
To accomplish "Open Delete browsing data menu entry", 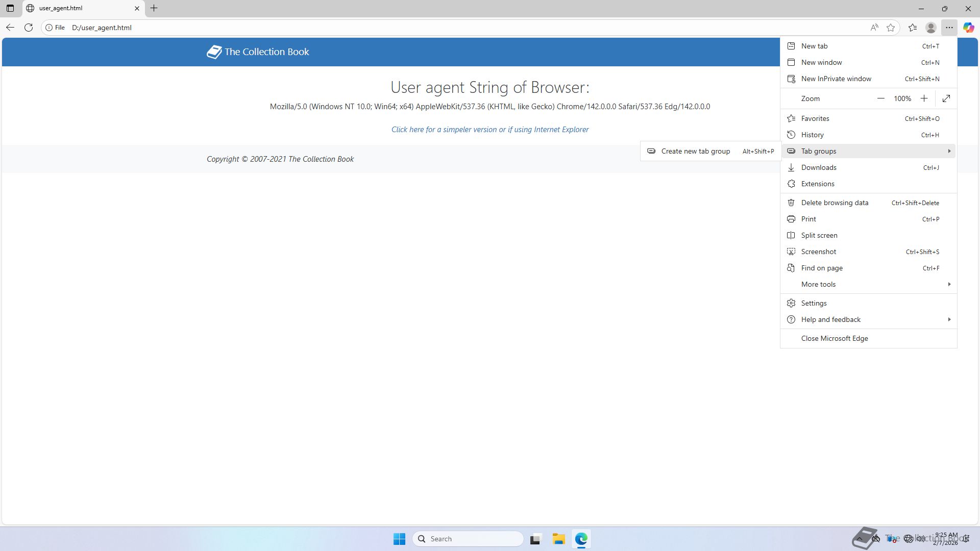I will 835,203.
